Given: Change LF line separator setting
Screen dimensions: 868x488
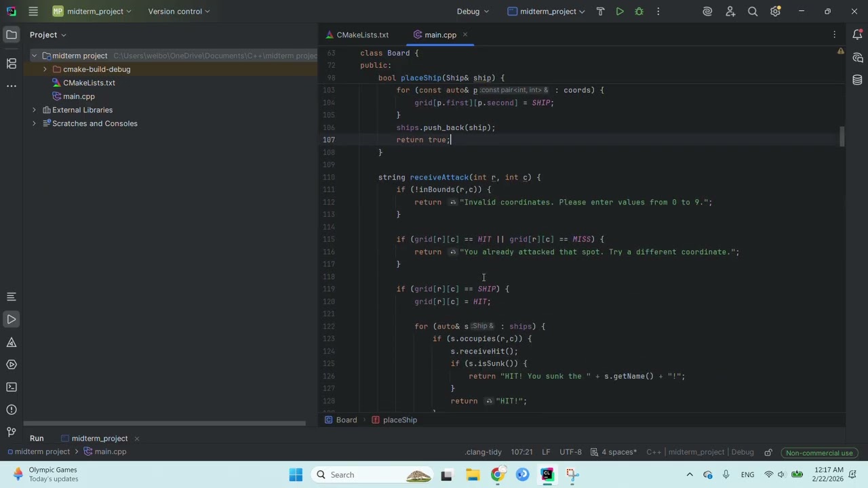Looking at the screenshot, I should pos(546,452).
